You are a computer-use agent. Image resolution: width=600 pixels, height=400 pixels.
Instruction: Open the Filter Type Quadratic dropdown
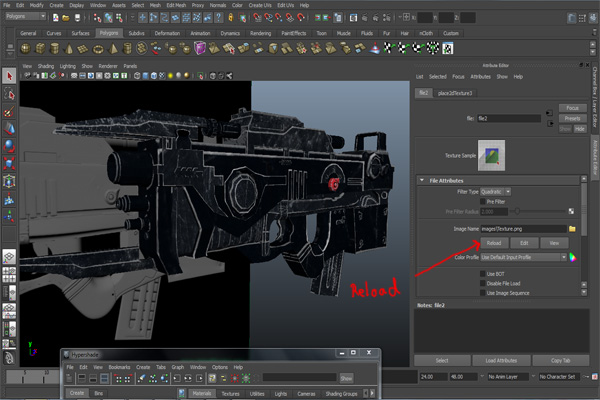(x=496, y=192)
